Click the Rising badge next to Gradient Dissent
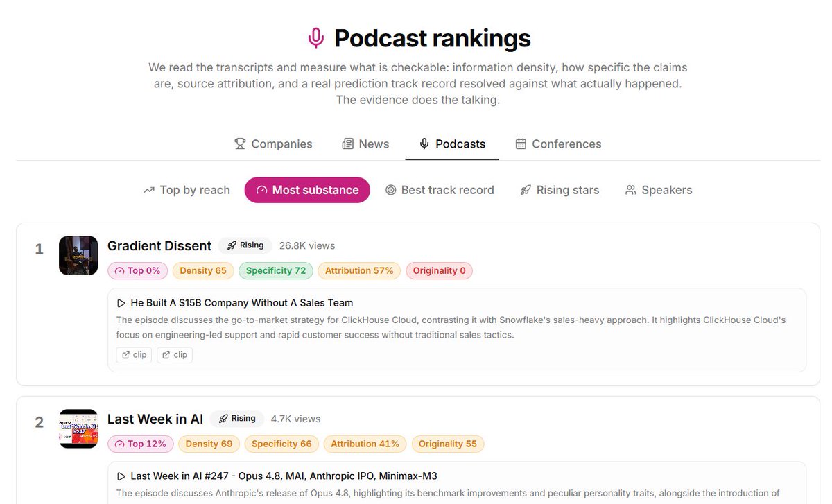The height and width of the screenshot is (504, 832). pos(245,245)
